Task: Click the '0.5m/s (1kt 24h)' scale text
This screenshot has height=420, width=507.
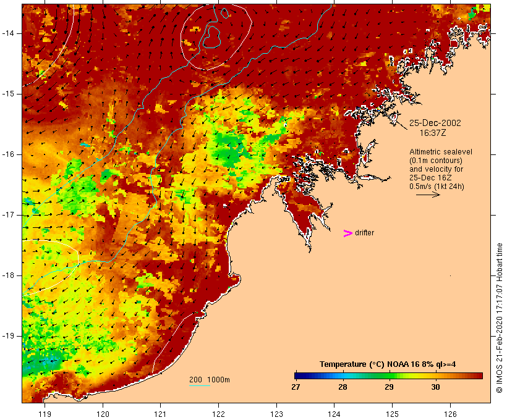Action: pos(437,187)
